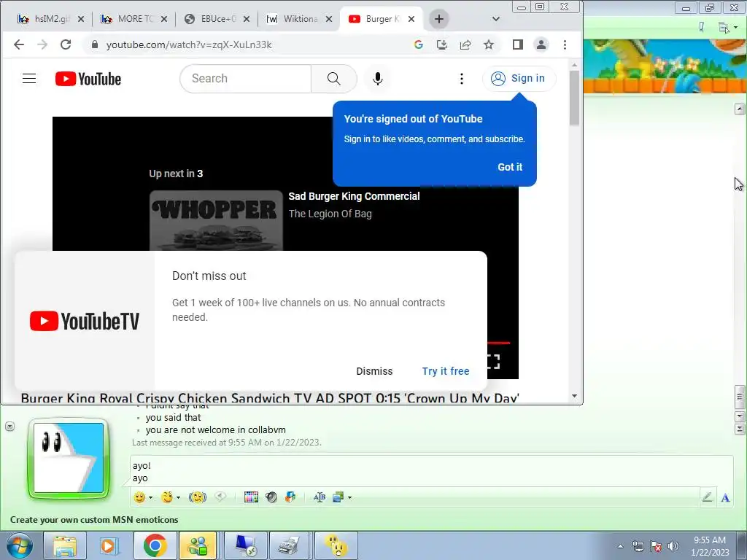Image resolution: width=747 pixels, height=560 pixels.
Task: Click the YouTube search magnifier button
Action: coord(334,79)
